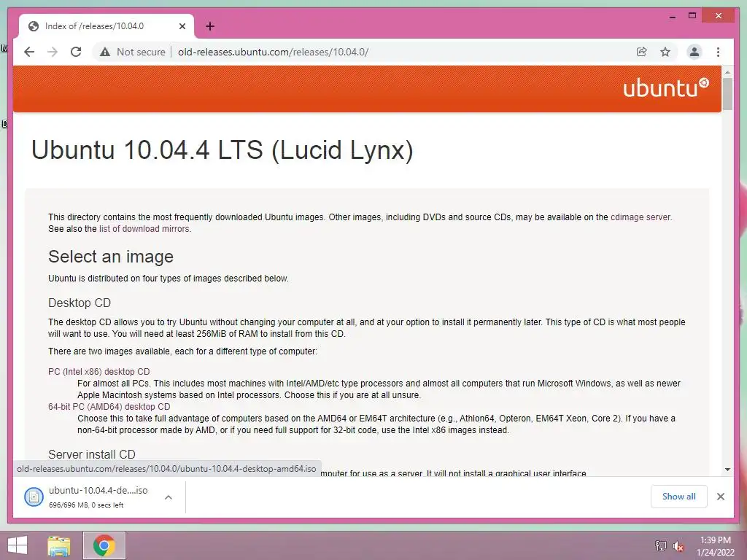Expand the download item options chevron
The width and height of the screenshot is (747, 560).
click(169, 497)
